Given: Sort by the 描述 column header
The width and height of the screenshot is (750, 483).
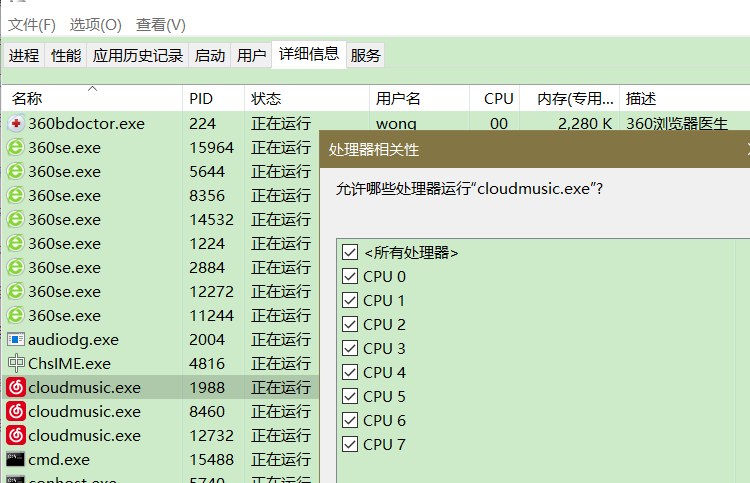Looking at the screenshot, I should tap(685, 99).
